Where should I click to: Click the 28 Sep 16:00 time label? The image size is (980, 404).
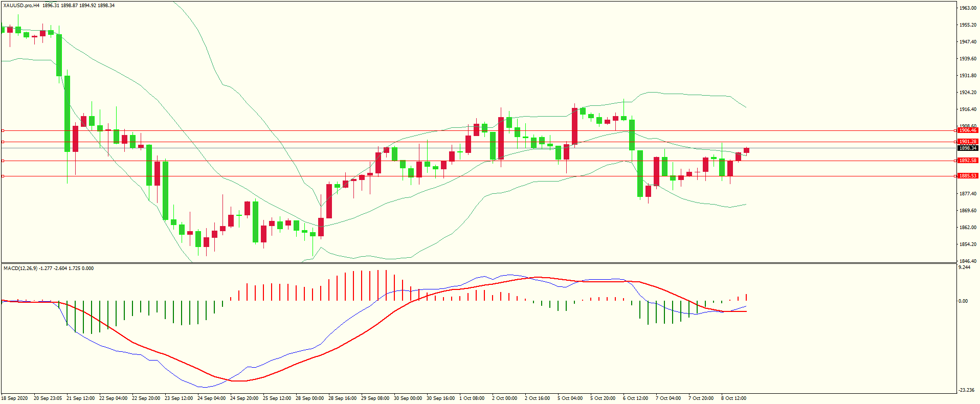(343, 398)
